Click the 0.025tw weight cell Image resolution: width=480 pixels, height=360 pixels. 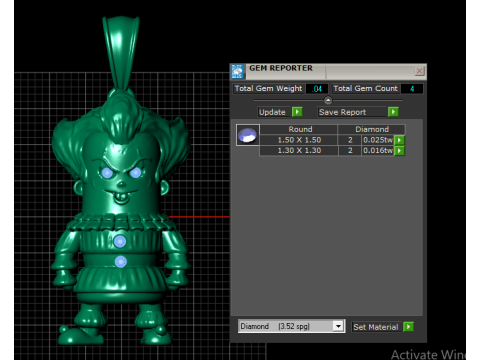pos(378,140)
